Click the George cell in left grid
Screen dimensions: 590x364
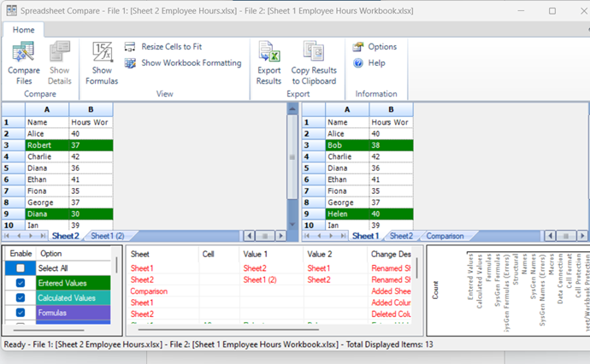pos(47,203)
